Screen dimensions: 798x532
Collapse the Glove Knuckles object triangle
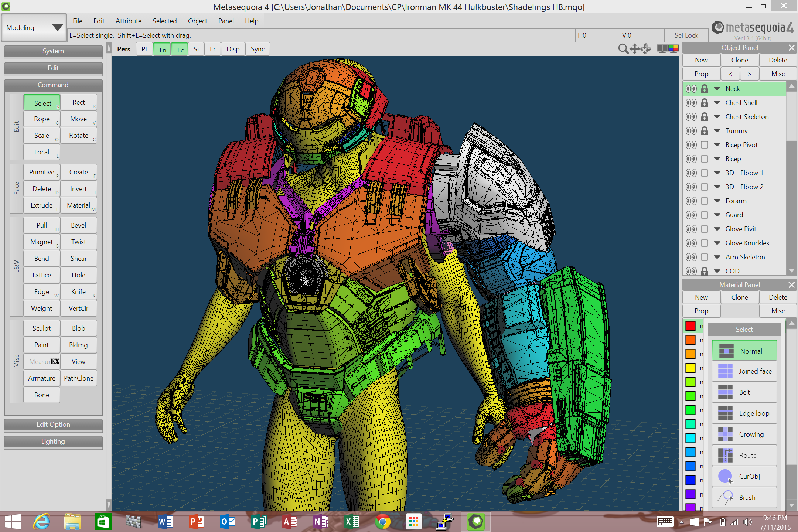coord(717,243)
